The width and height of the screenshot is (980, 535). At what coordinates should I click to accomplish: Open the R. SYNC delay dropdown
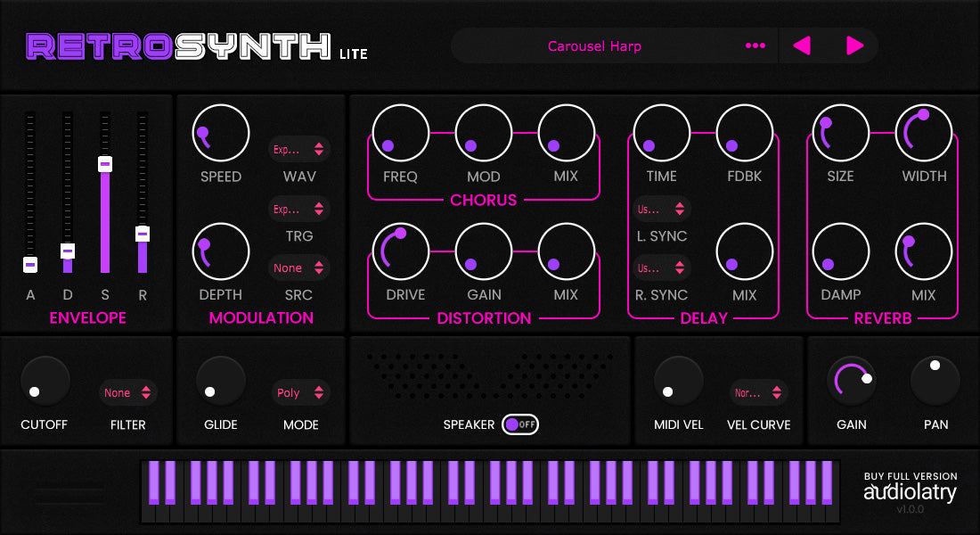pyautogui.click(x=661, y=267)
